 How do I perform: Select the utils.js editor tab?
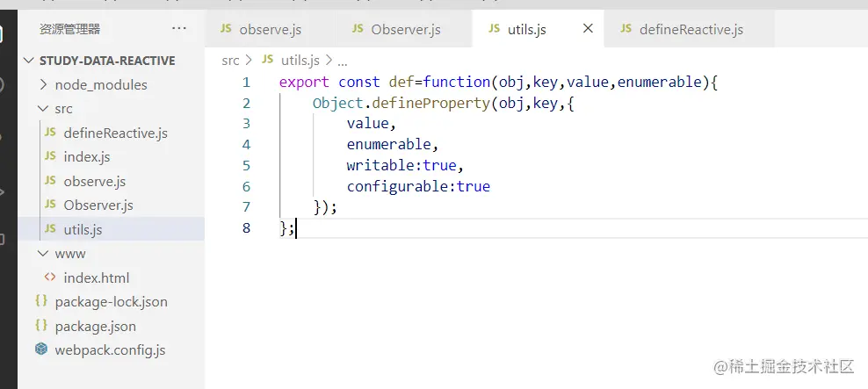(x=526, y=29)
